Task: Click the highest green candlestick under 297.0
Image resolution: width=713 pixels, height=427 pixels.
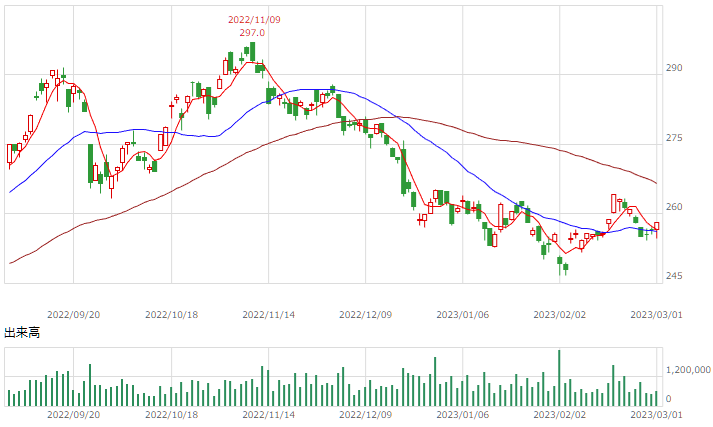Action: (252, 51)
